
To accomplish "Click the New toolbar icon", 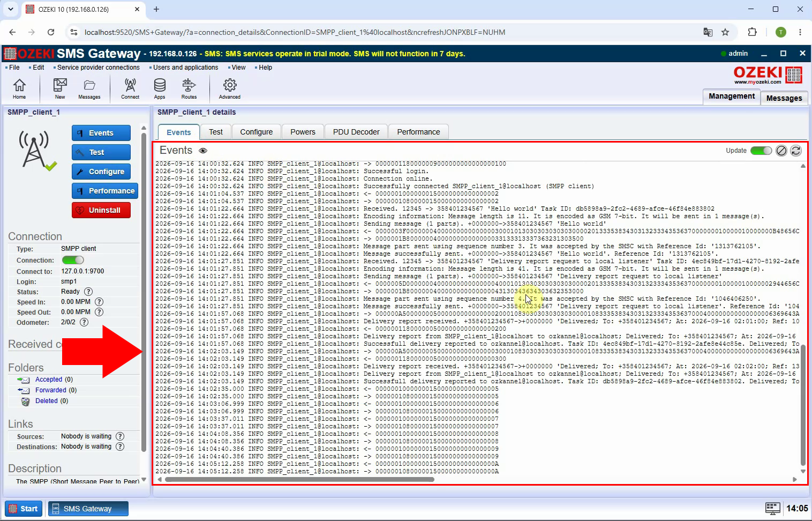I will pos(60,88).
